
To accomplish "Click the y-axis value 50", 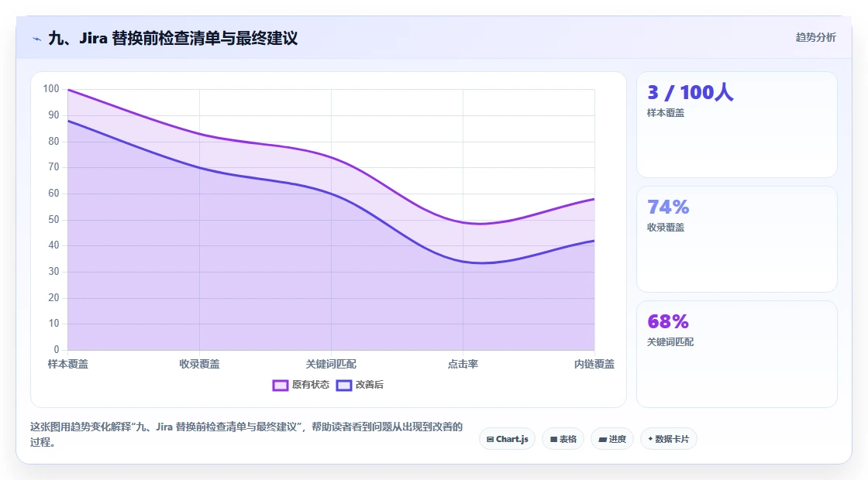I will point(53,220).
